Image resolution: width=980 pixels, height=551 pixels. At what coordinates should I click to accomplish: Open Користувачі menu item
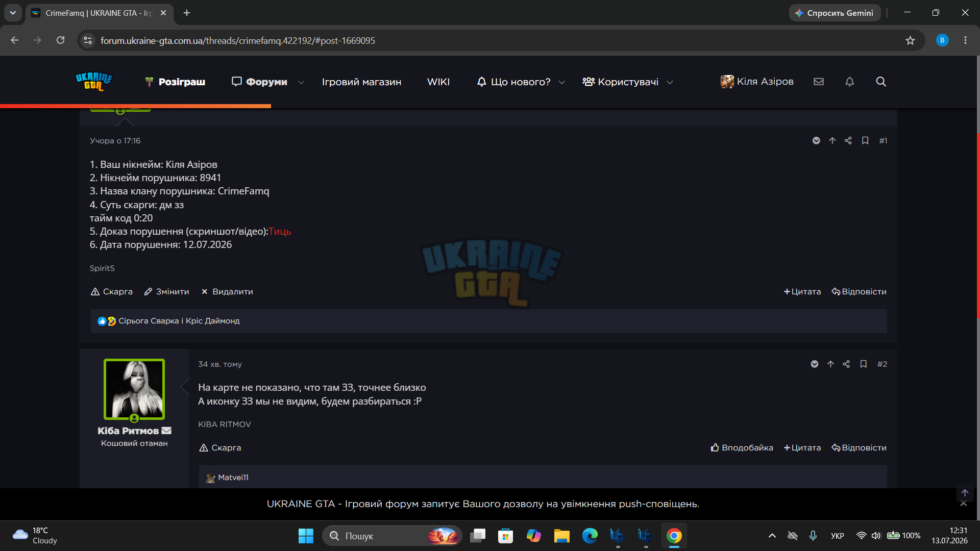[620, 82]
